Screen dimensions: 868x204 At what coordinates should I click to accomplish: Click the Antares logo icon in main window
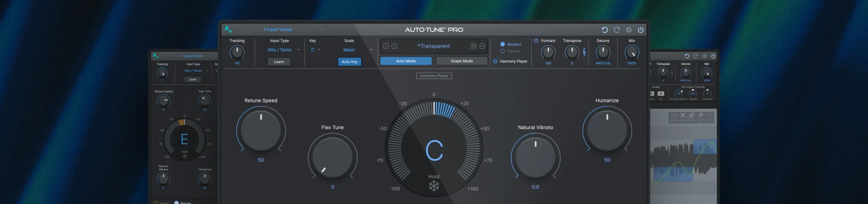228,30
